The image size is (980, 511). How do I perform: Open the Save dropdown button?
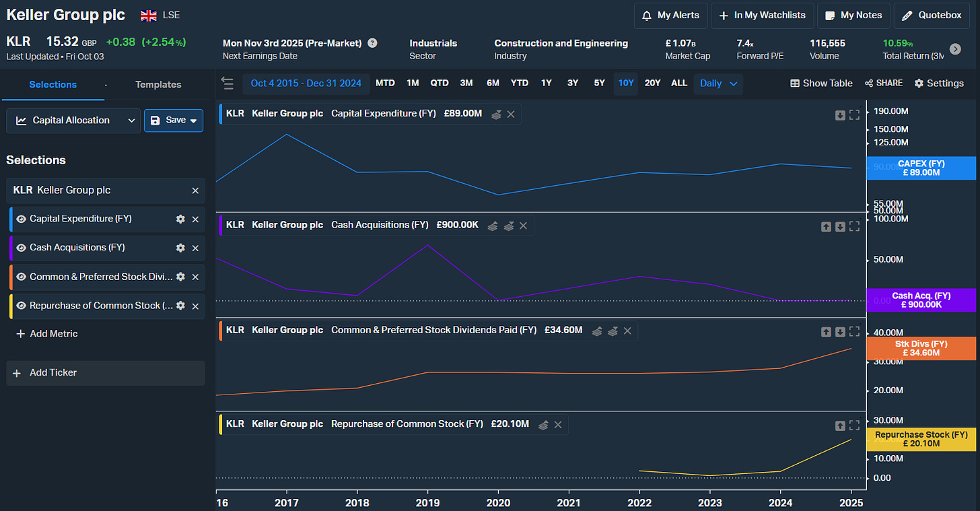[174, 121]
